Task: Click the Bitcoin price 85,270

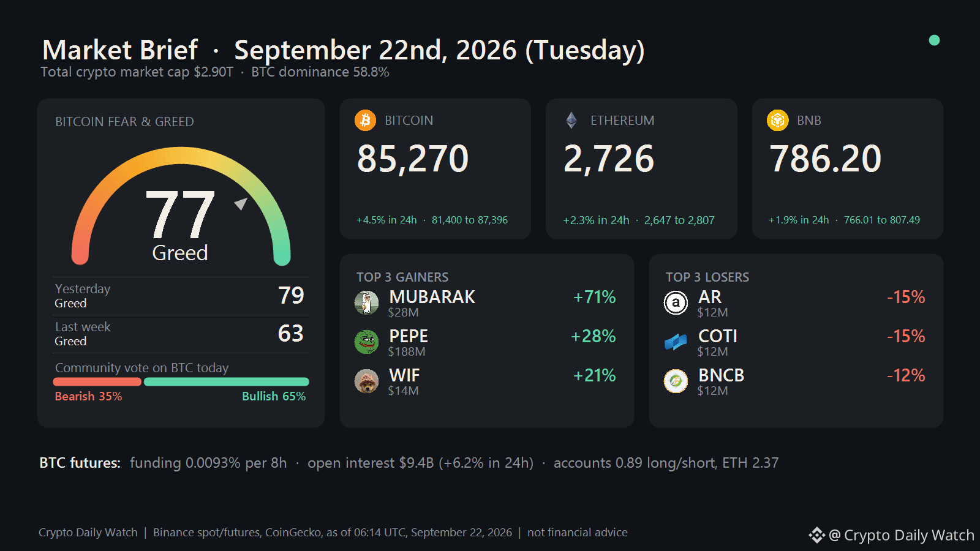Action: point(413,159)
